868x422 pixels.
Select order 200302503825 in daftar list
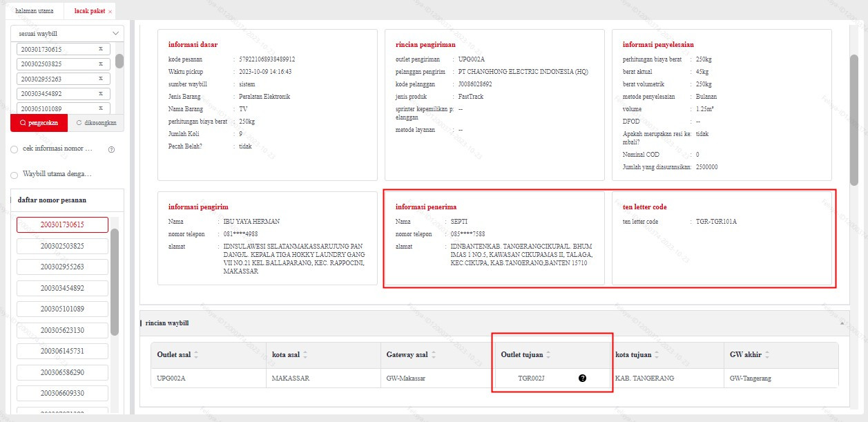click(63, 246)
